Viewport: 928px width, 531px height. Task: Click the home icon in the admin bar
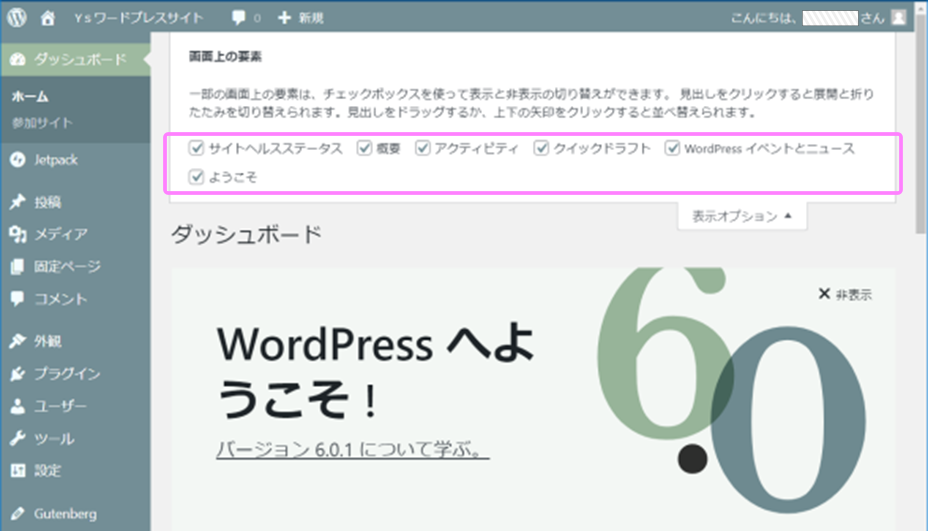pos(48,18)
